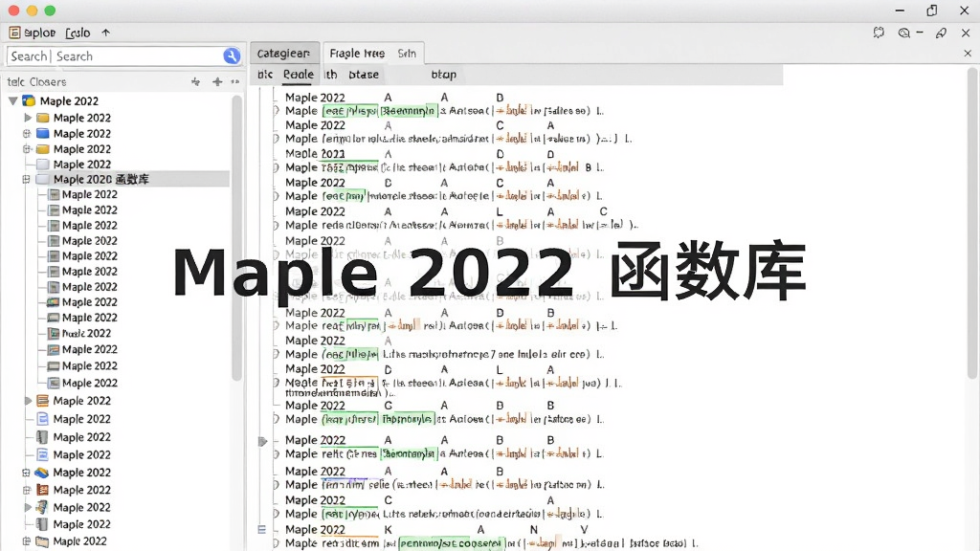Image resolution: width=980 pixels, height=551 pixels.
Task: Open the speech bubble icon in top-right toolbar
Action: [879, 33]
